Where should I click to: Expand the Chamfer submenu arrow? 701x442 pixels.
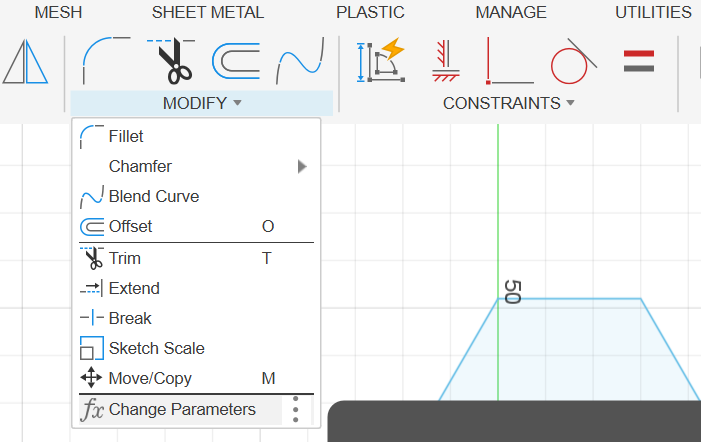[302, 167]
